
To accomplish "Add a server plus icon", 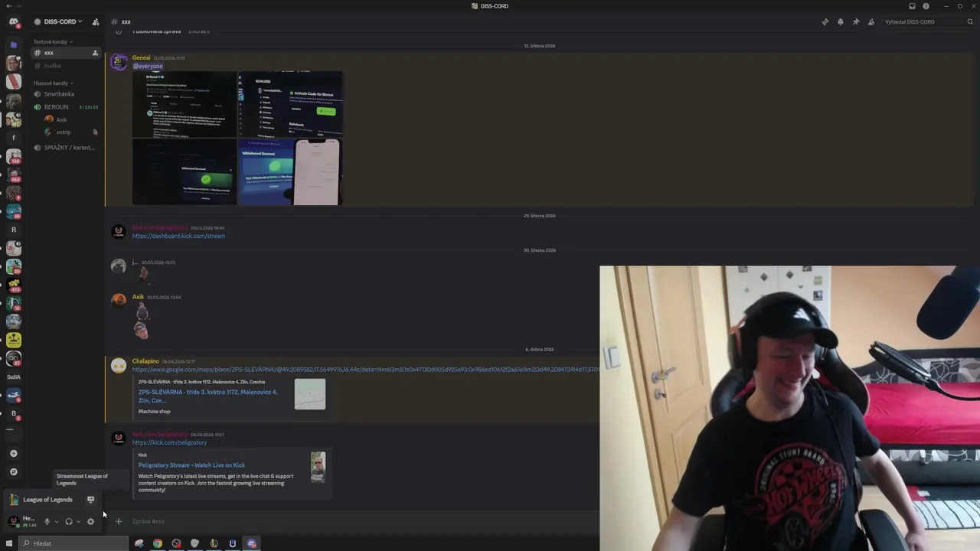I will [x=13, y=453].
